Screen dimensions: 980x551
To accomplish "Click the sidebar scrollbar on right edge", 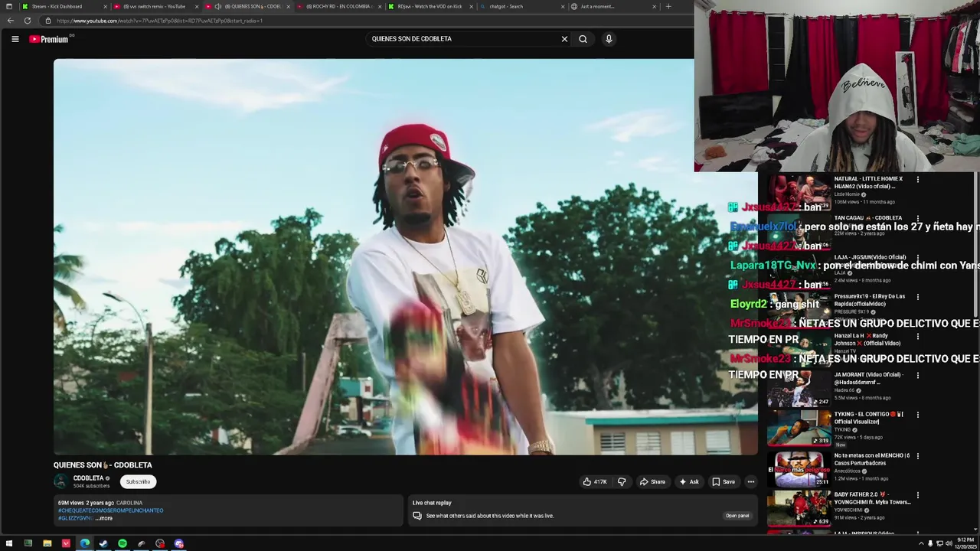I will point(976,243).
